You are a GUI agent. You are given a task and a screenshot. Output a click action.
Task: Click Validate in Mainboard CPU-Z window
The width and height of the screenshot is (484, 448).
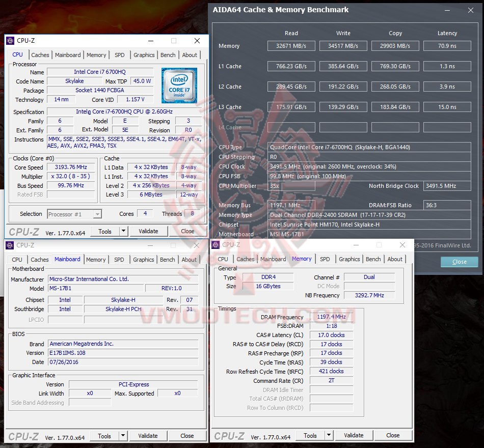[x=148, y=436]
